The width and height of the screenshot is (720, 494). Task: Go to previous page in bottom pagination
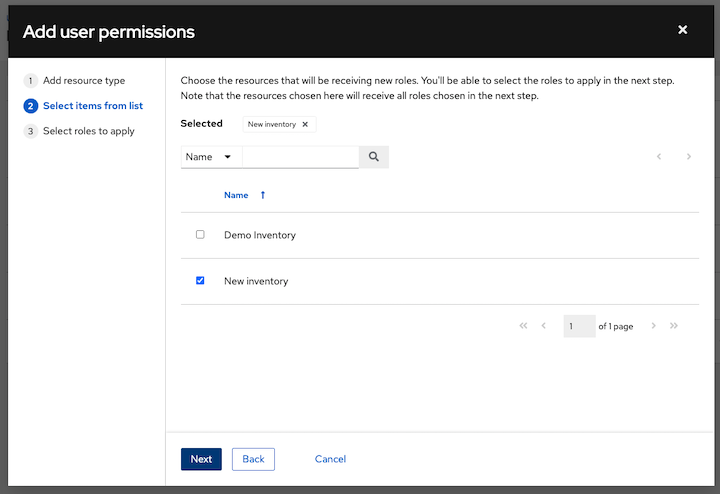[x=544, y=326]
